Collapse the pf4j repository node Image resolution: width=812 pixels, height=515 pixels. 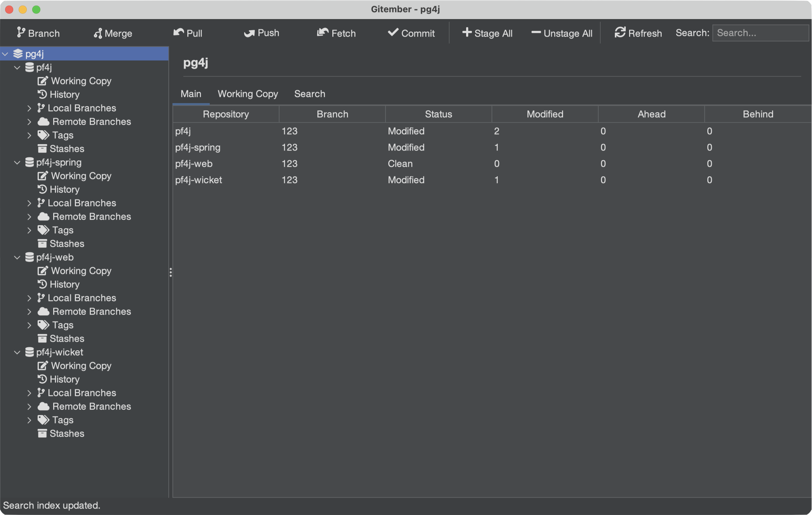(x=17, y=67)
